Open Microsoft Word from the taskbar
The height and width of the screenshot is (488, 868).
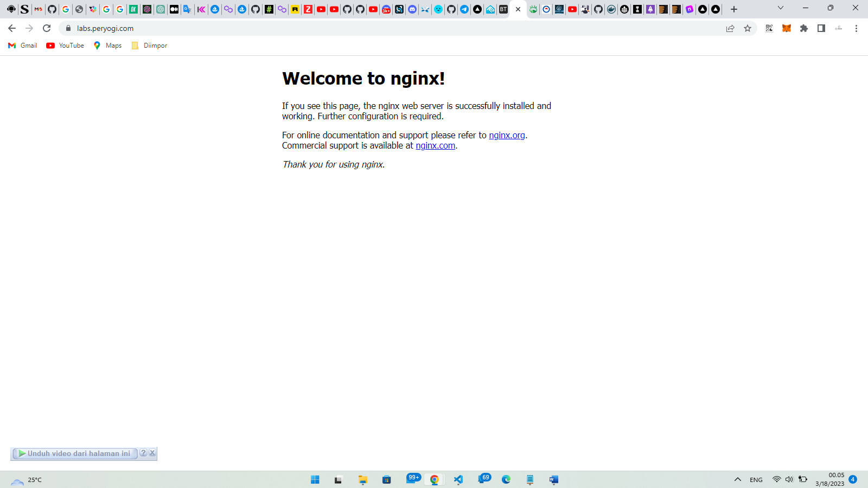pyautogui.click(x=554, y=479)
